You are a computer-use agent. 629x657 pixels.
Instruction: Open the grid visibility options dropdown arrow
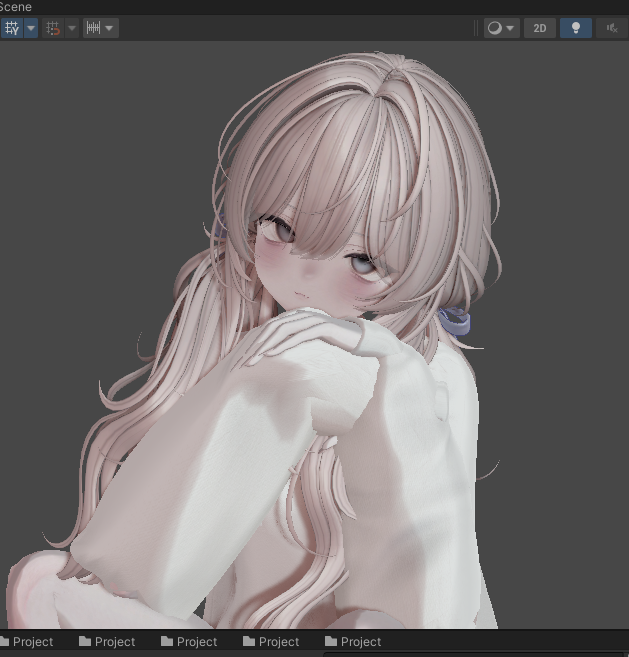click(x=31, y=28)
